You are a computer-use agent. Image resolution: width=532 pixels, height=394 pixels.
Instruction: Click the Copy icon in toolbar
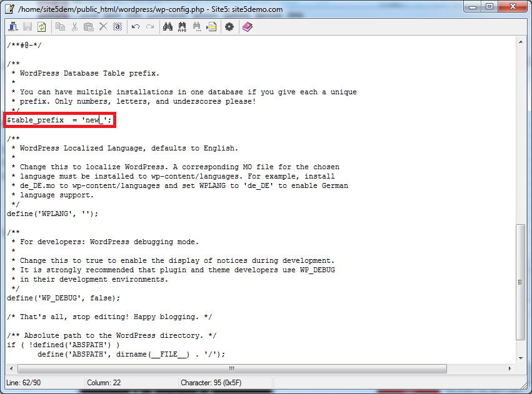[x=60, y=27]
